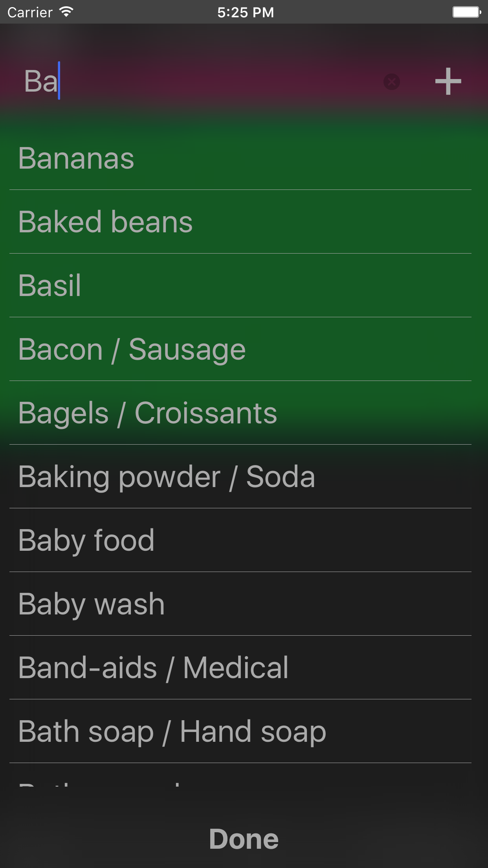Pick Band-aids / Medical from the list

153,668
